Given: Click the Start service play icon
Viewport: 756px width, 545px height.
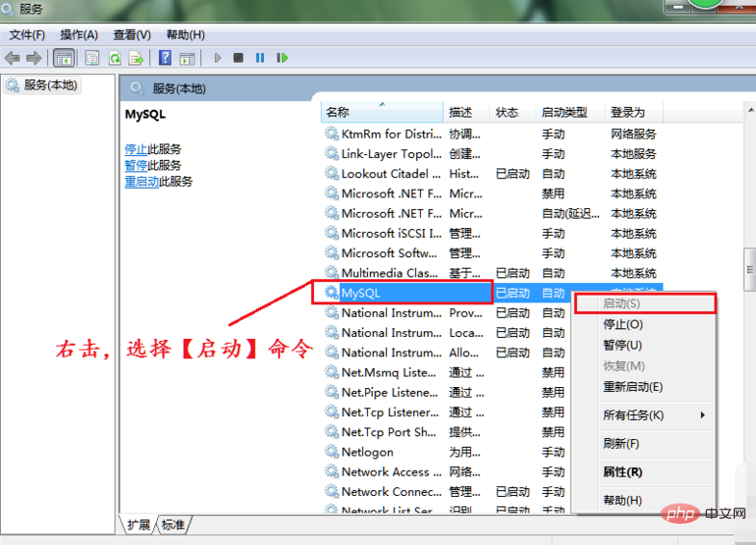Looking at the screenshot, I should point(217,59).
